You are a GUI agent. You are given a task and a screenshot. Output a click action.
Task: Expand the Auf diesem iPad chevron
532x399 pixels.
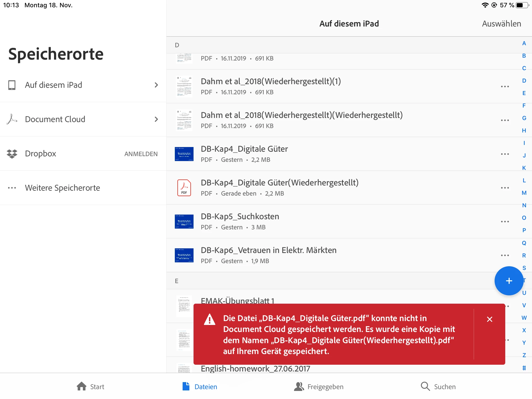(156, 85)
